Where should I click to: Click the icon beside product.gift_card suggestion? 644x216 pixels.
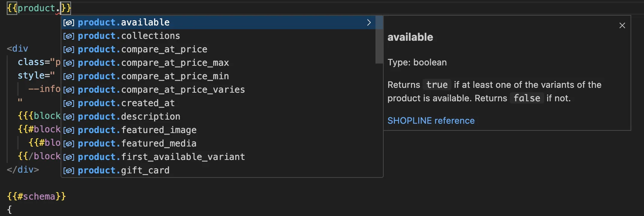pyautogui.click(x=68, y=171)
